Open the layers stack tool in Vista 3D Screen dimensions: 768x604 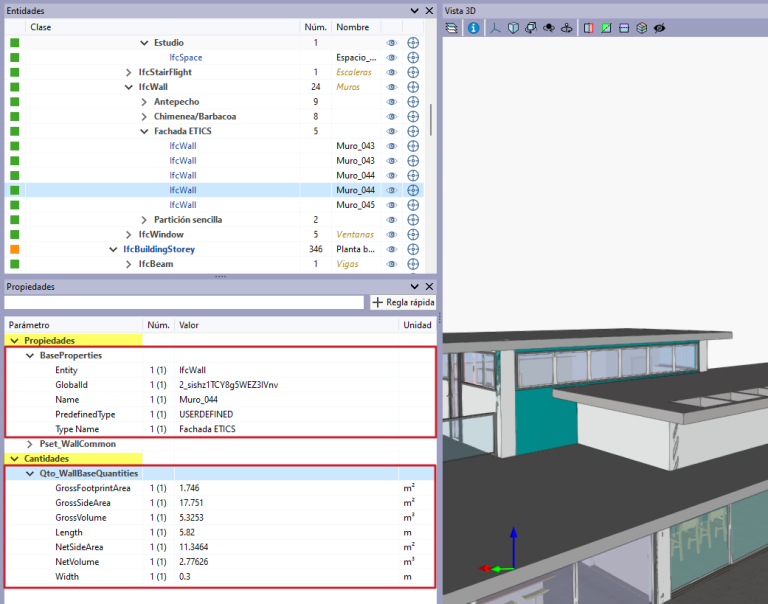click(x=452, y=28)
